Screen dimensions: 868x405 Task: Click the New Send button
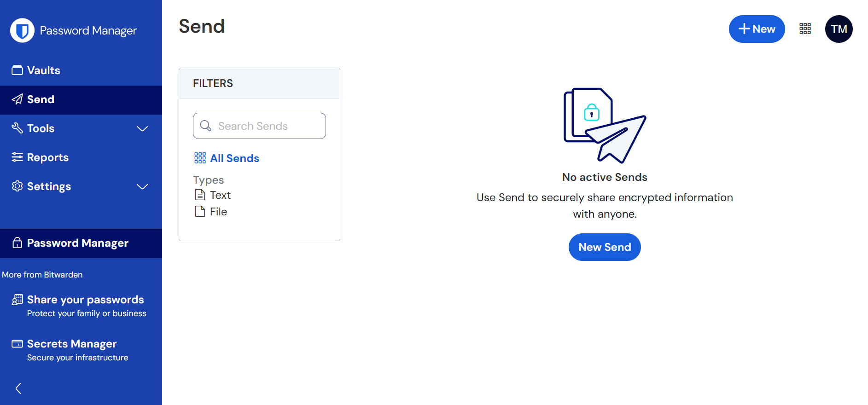pyautogui.click(x=604, y=247)
